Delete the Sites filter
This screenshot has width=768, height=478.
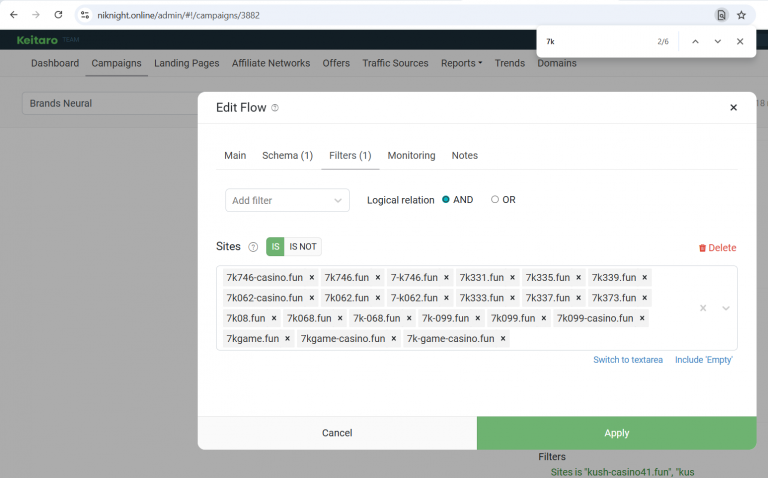(x=718, y=248)
